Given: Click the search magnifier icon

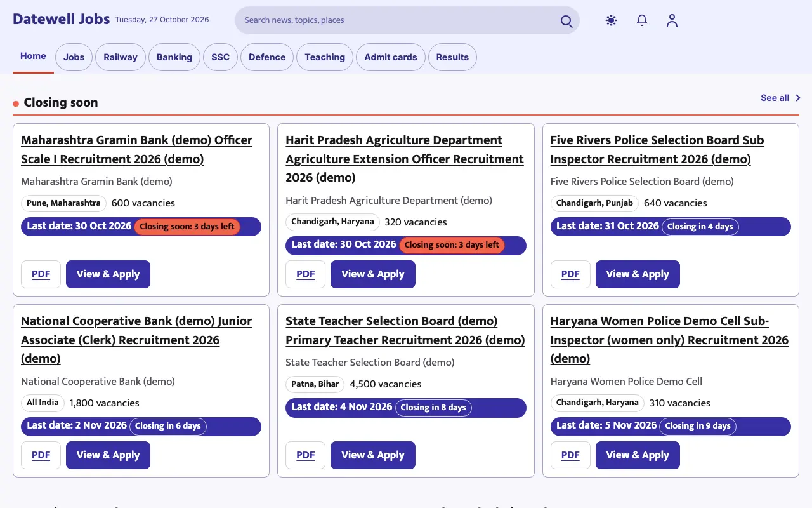Looking at the screenshot, I should pos(566,21).
